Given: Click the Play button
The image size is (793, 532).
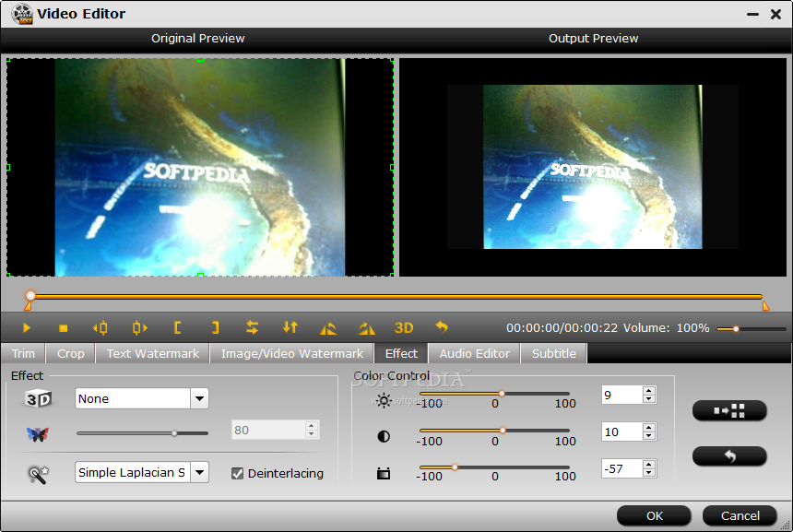Looking at the screenshot, I should 27,328.
